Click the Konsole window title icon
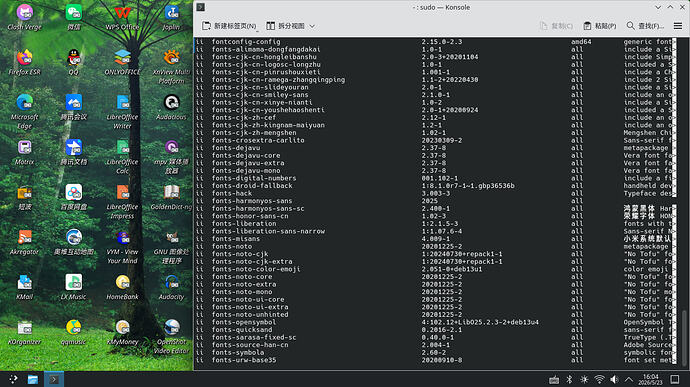This screenshot has width=690, height=387. point(201,7)
